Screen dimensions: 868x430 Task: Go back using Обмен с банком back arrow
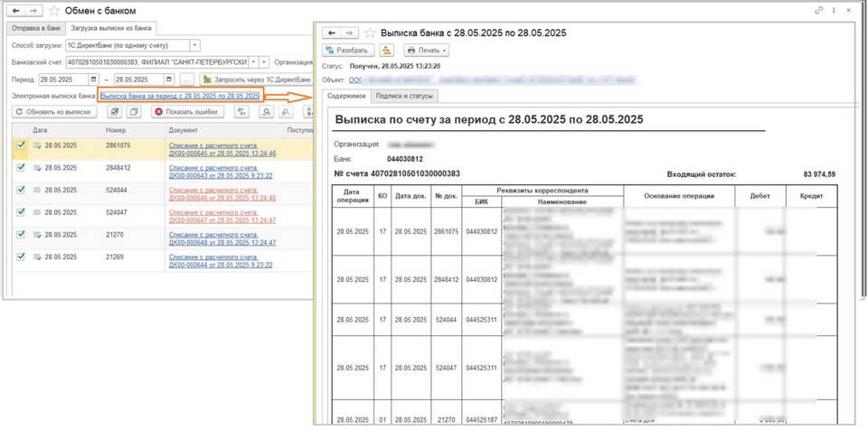click(x=15, y=11)
